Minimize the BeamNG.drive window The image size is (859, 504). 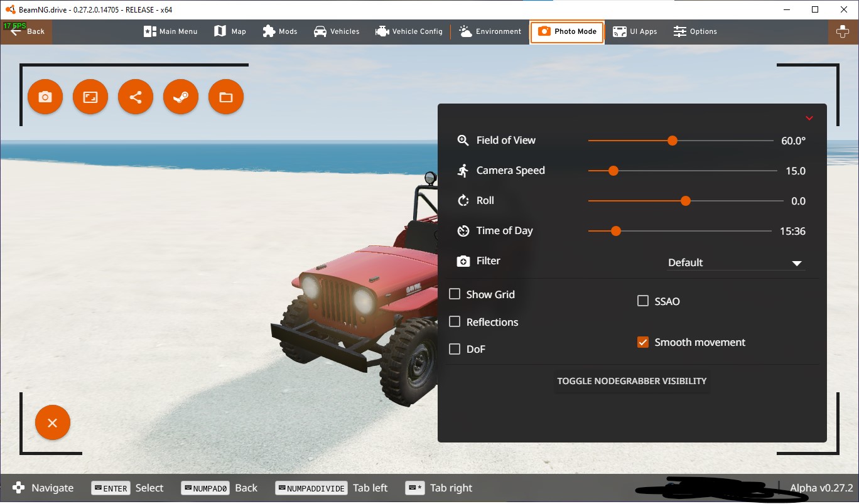pyautogui.click(x=786, y=9)
